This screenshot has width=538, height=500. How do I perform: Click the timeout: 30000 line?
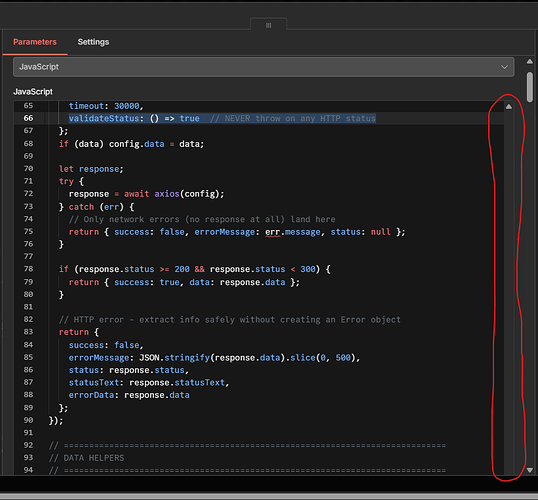106,106
